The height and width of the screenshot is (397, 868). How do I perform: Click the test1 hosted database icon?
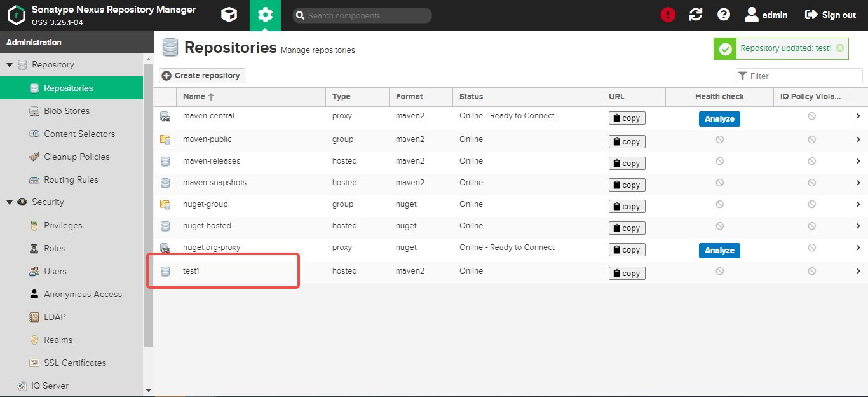[165, 272]
